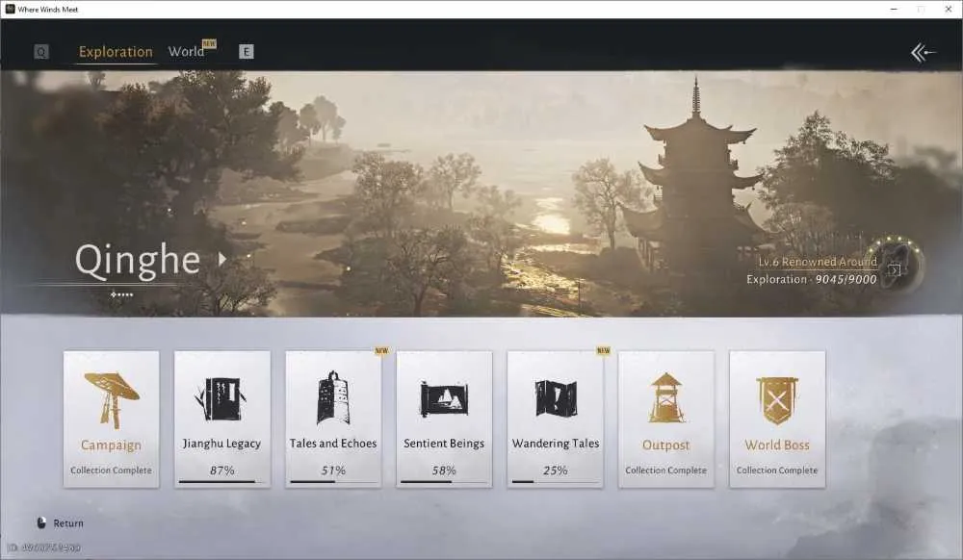Image resolution: width=963 pixels, height=560 pixels.
Task: Click Tales and Echoes 51% progress bar
Action: coord(333,482)
